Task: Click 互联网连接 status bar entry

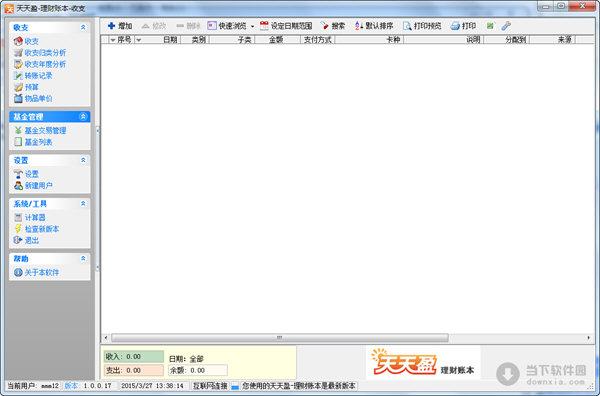Action: 210,386
